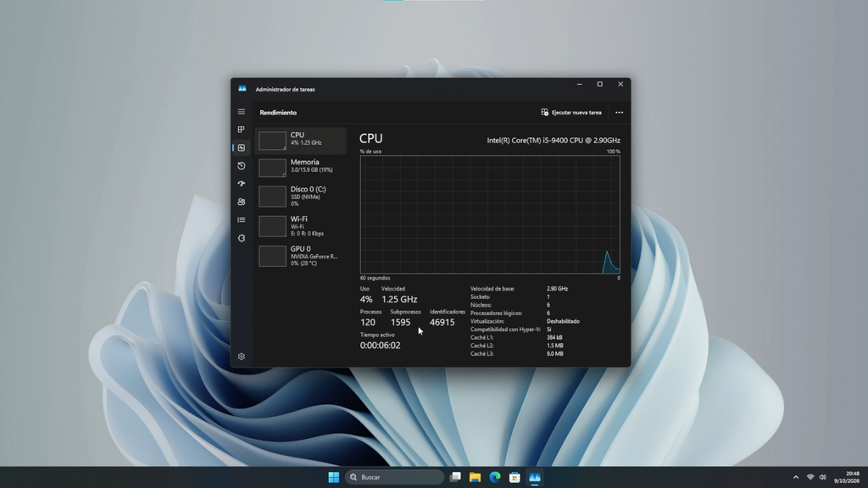Click the Buscar taskbar search box
Screen dimensions: 868x488
pyautogui.click(x=394, y=477)
